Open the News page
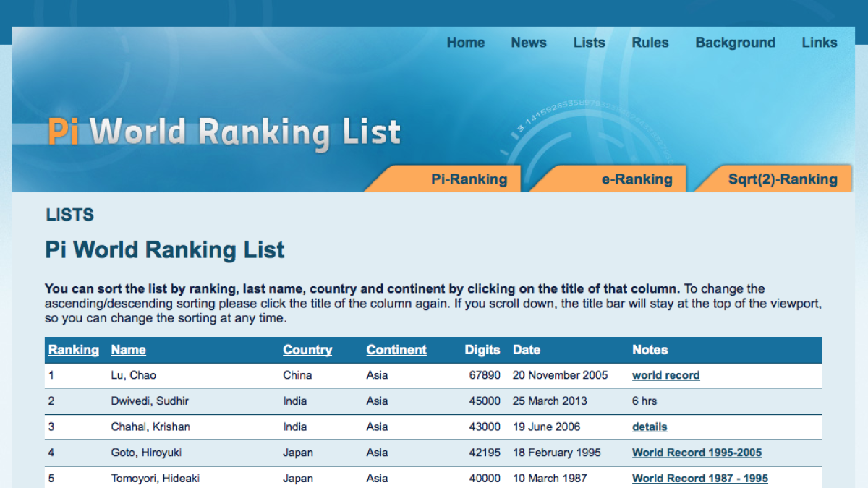Viewport: 868px width, 488px height. (528, 43)
